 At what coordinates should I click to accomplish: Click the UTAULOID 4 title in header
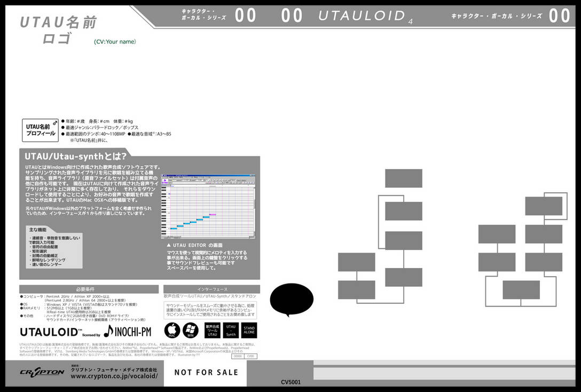pos(365,16)
